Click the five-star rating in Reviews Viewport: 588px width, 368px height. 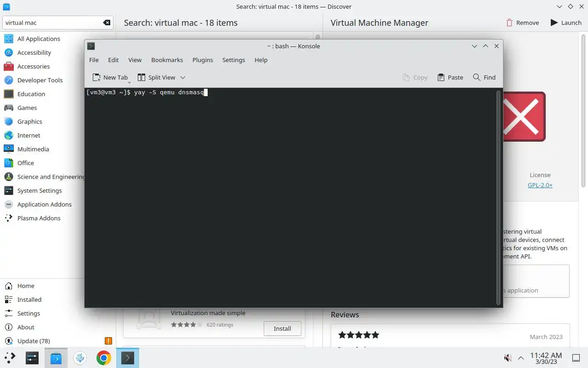(x=359, y=335)
